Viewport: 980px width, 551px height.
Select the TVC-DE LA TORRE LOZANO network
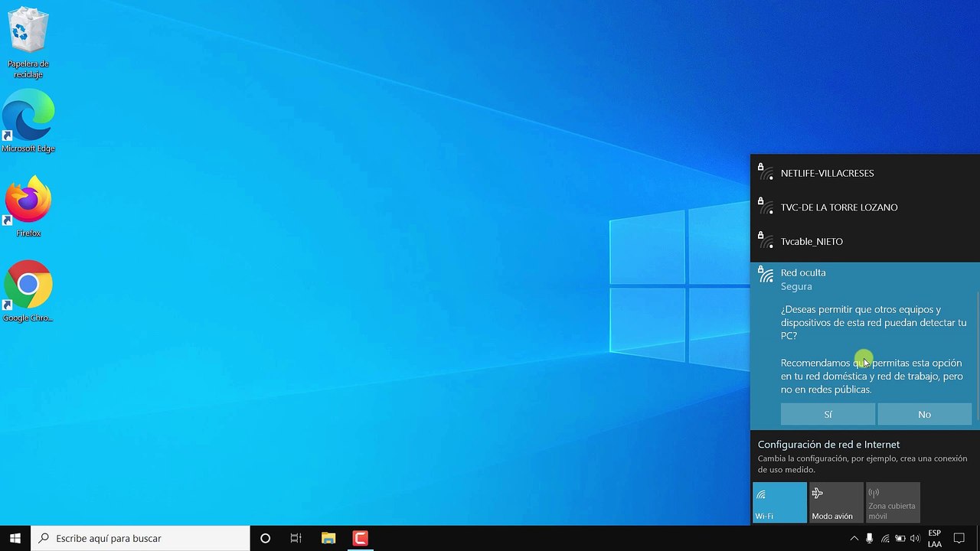point(864,207)
